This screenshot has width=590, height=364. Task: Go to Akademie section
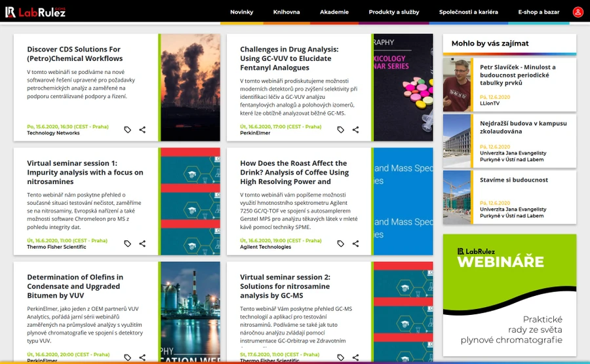[334, 12]
